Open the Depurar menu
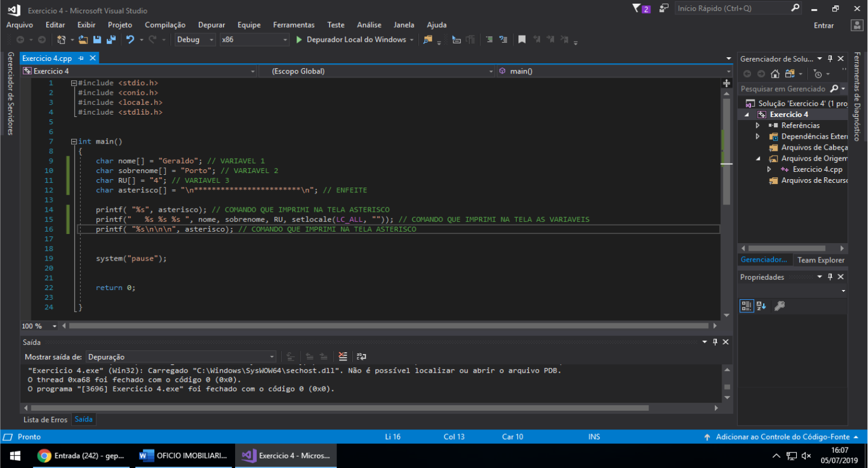868x468 pixels. tap(211, 25)
